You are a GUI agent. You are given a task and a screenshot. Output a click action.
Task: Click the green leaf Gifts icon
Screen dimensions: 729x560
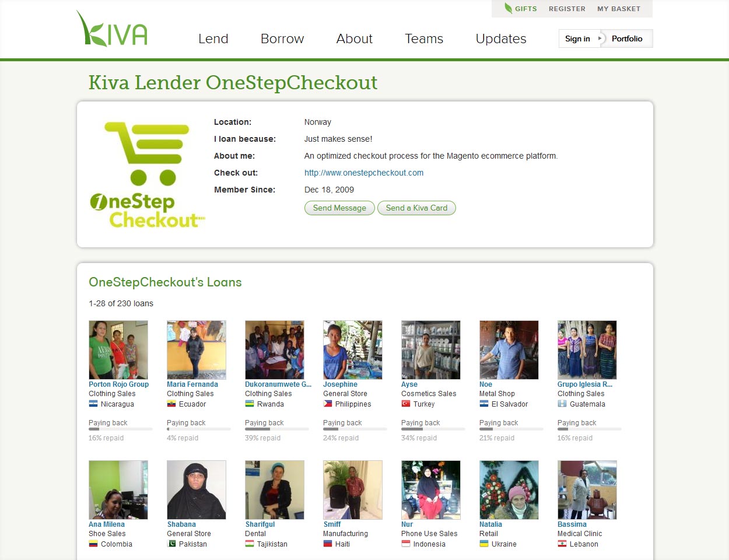coord(509,8)
